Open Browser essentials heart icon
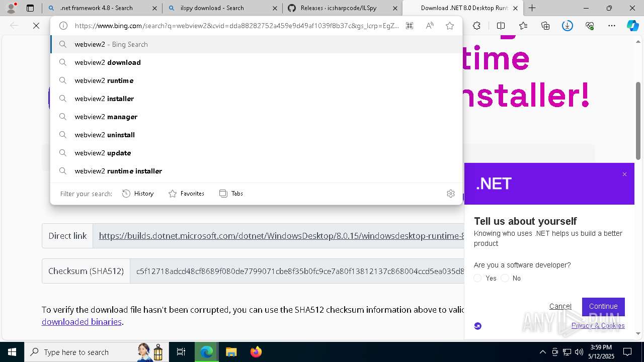The image size is (644, 362). pos(590,26)
